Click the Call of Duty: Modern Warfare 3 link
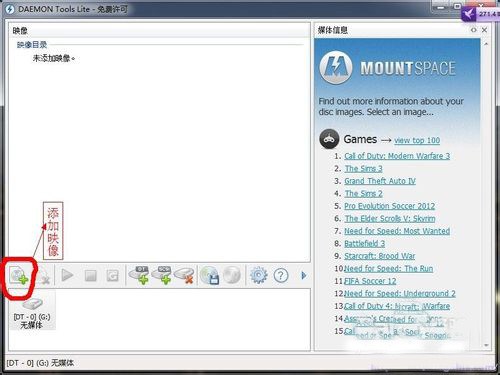The image size is (500, 375). pyautogui.click(x=397, y=156)
